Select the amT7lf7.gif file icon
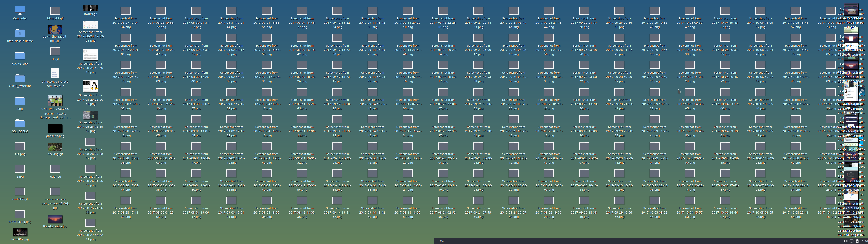The image size is (868, 244). 20,191
